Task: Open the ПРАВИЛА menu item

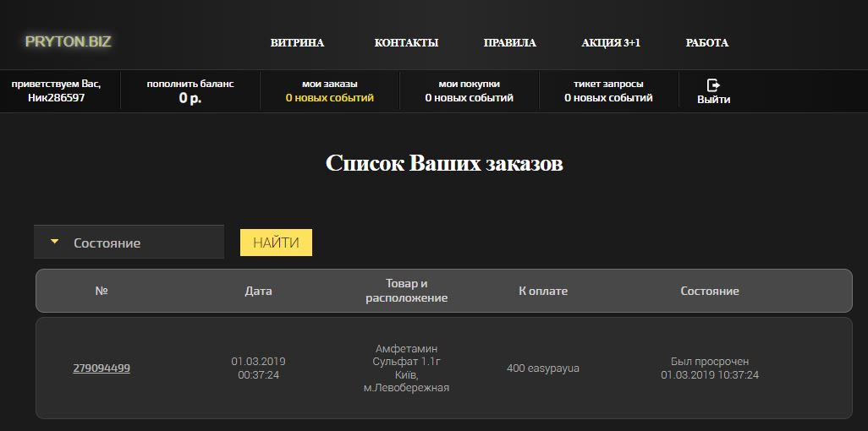Action: pos(510,42)
